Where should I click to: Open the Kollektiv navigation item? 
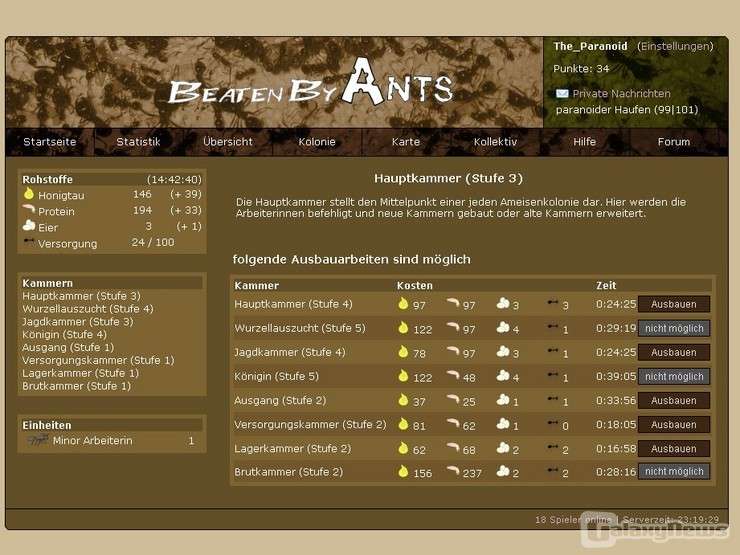coord(495,142)
